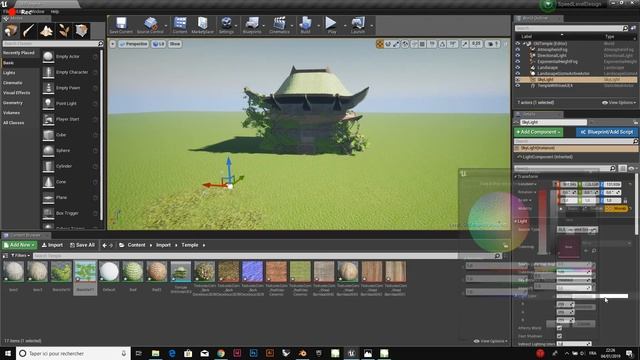Viewport: 640px width, 360px height.
Task: Click the Cubemap texture thumbnail
Action: point(568,247)
